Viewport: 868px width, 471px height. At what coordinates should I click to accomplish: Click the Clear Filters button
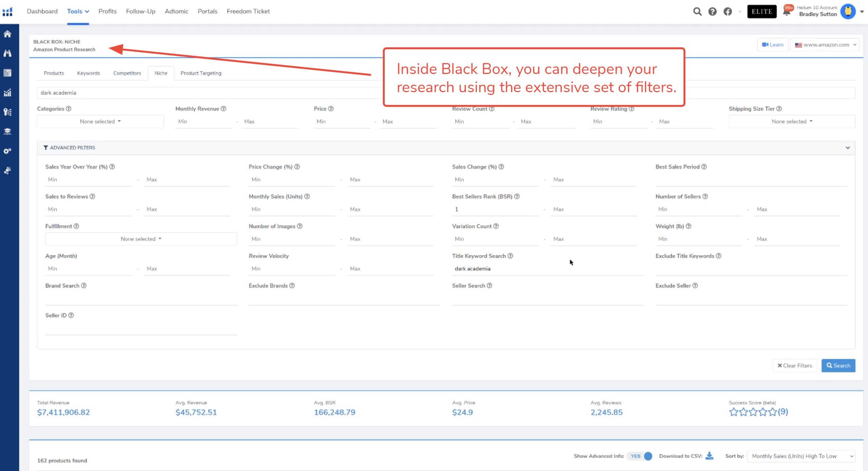coord(795,366)
